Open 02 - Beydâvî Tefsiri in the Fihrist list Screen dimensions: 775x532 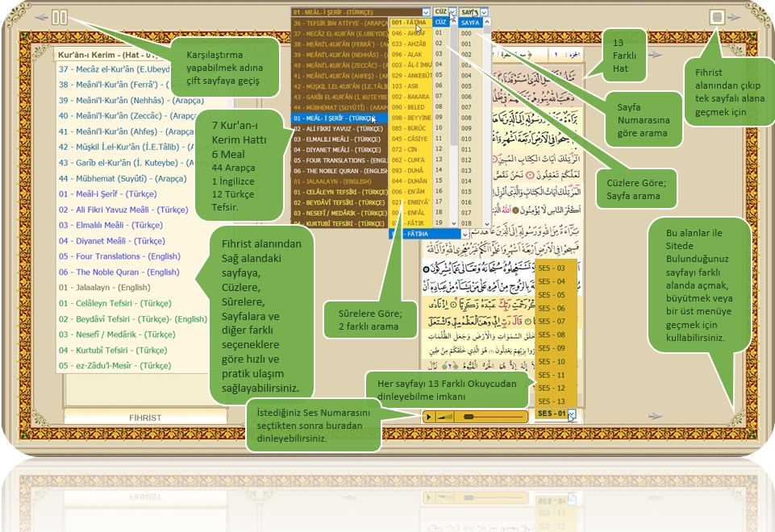click(133, 319)
